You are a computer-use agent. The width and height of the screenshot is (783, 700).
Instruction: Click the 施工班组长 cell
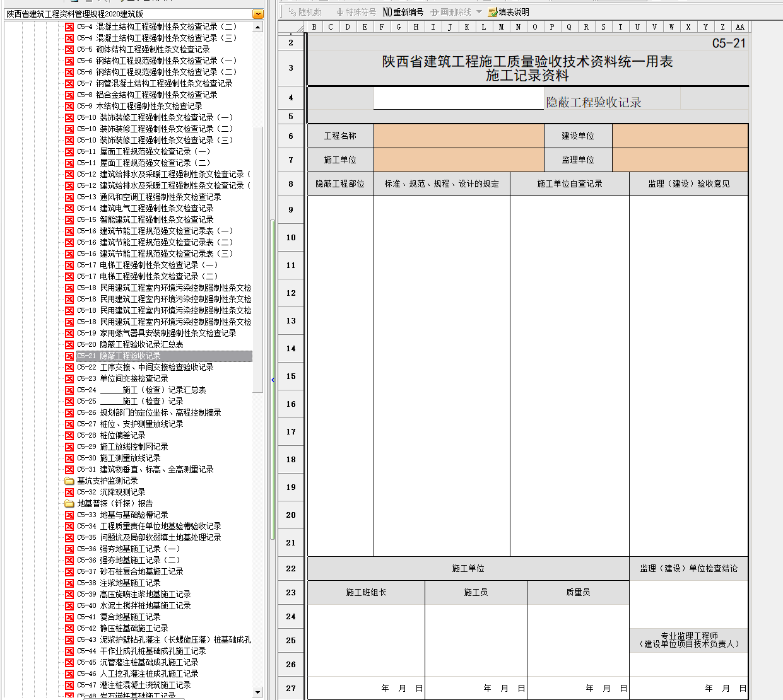point(366,592)
